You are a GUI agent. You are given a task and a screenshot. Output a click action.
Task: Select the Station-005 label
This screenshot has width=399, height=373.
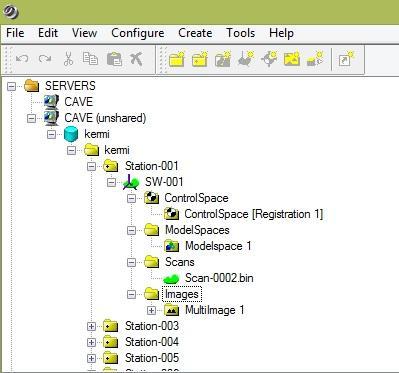point(152,358)
